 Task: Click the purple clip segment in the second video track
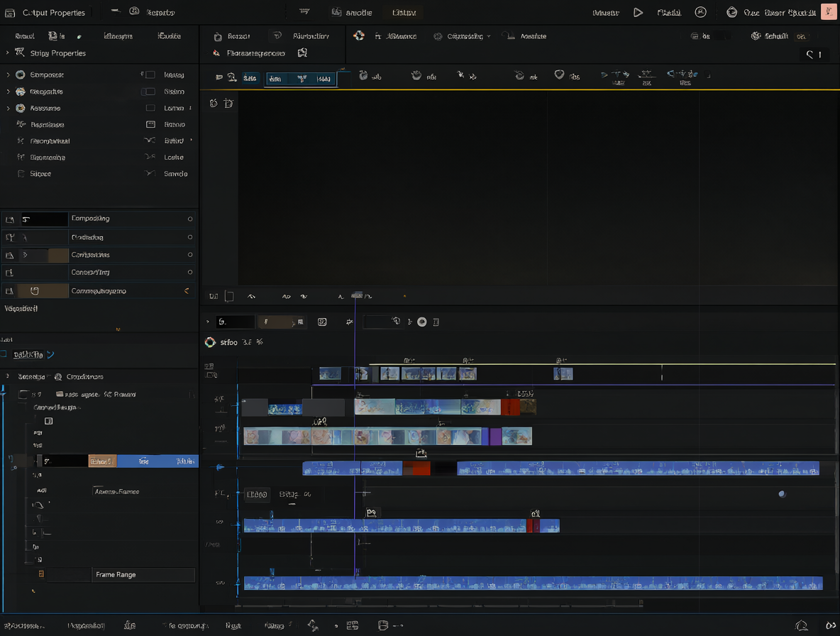pos(495,436)
